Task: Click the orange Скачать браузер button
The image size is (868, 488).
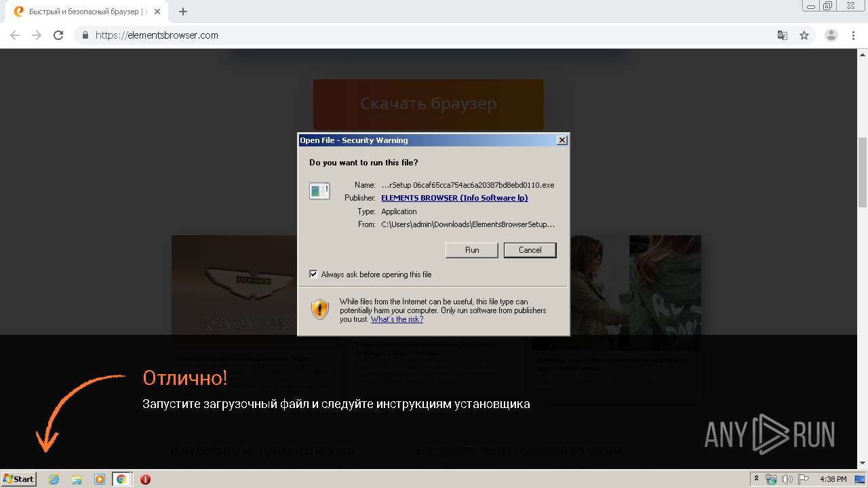Action: click(429, 104)
